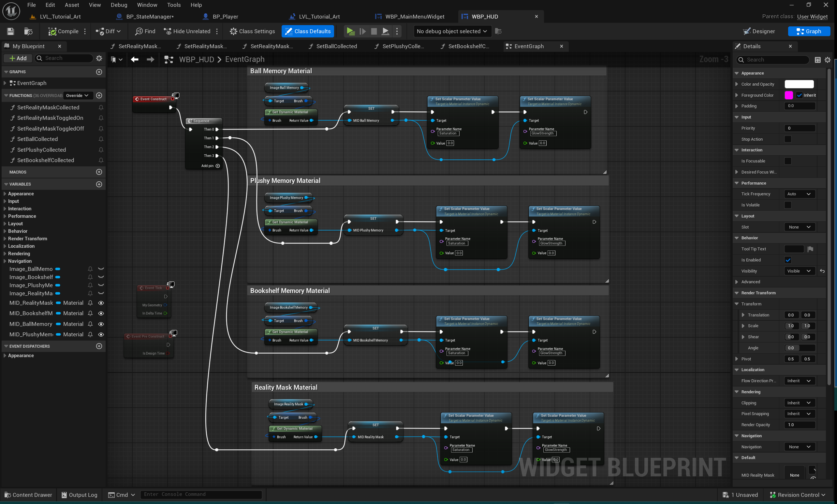Switch to the BP_Player tab

tap(226, 16)
